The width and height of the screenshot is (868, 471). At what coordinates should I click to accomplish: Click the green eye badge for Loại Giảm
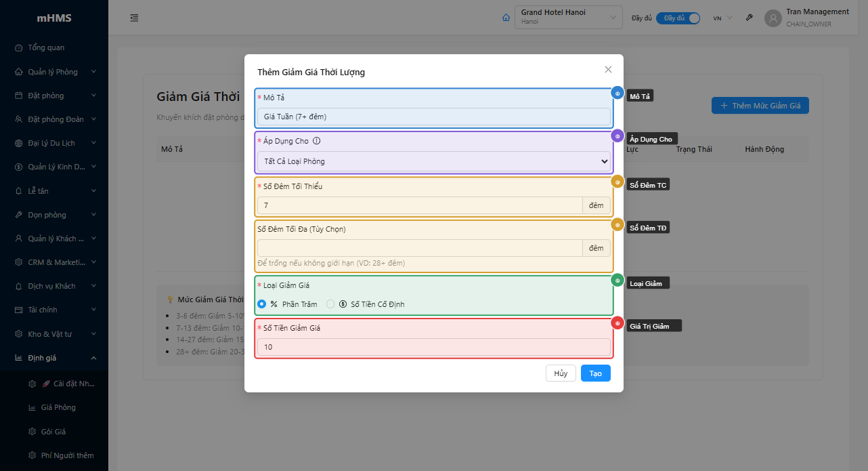(617, 280)
